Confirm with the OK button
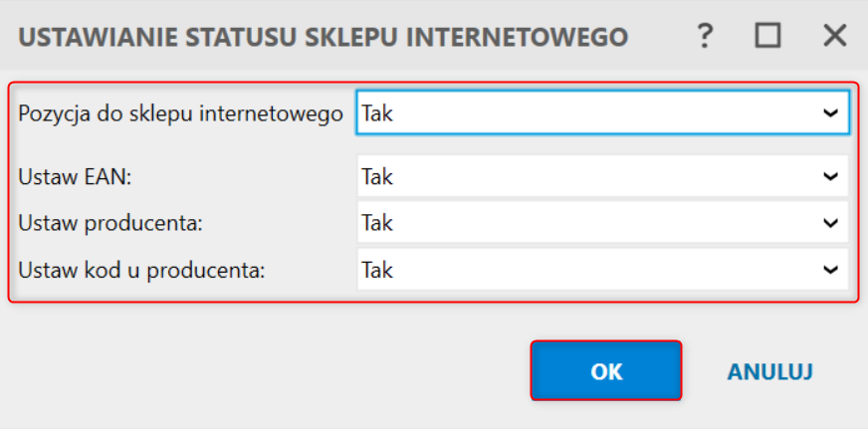The image size is (868, 429). (x=606, y=370)
